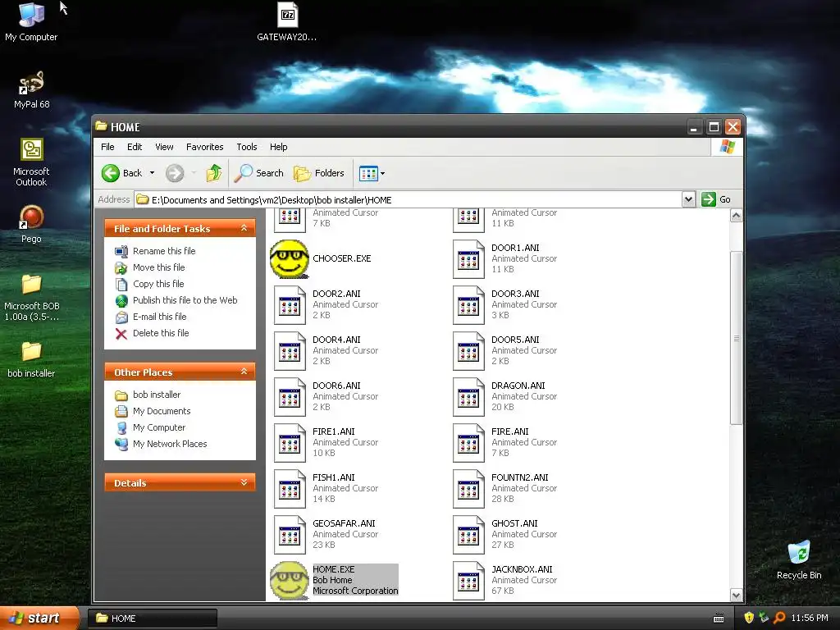Image resolution: width=840 pixels, height=630 pixels.
Task: Collapse Other Places panel
Action: [x=244, y=372]
